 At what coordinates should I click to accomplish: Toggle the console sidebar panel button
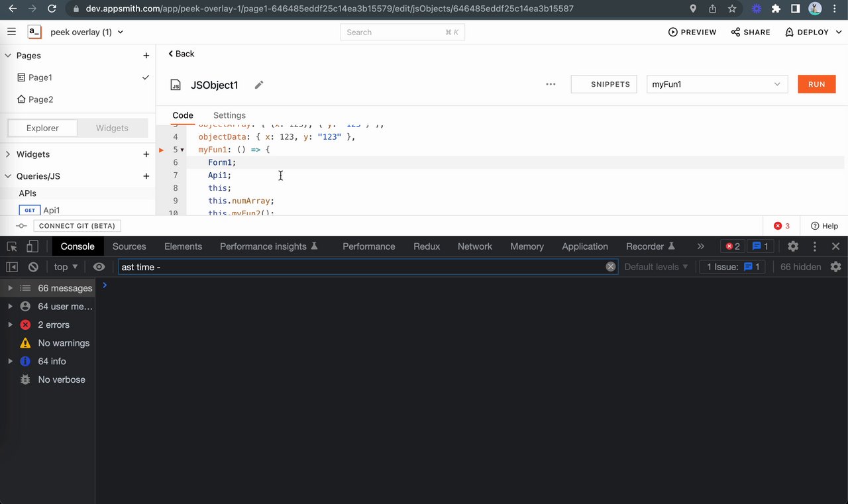12,267
